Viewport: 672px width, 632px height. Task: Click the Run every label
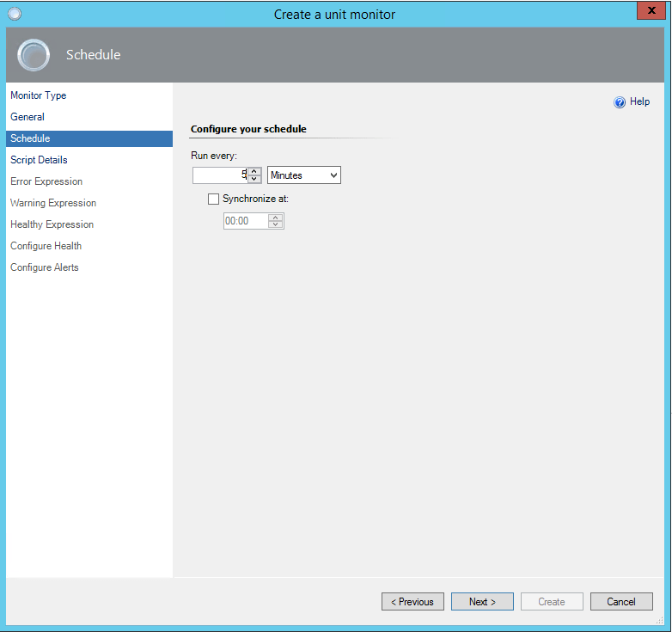click(214, 156)
